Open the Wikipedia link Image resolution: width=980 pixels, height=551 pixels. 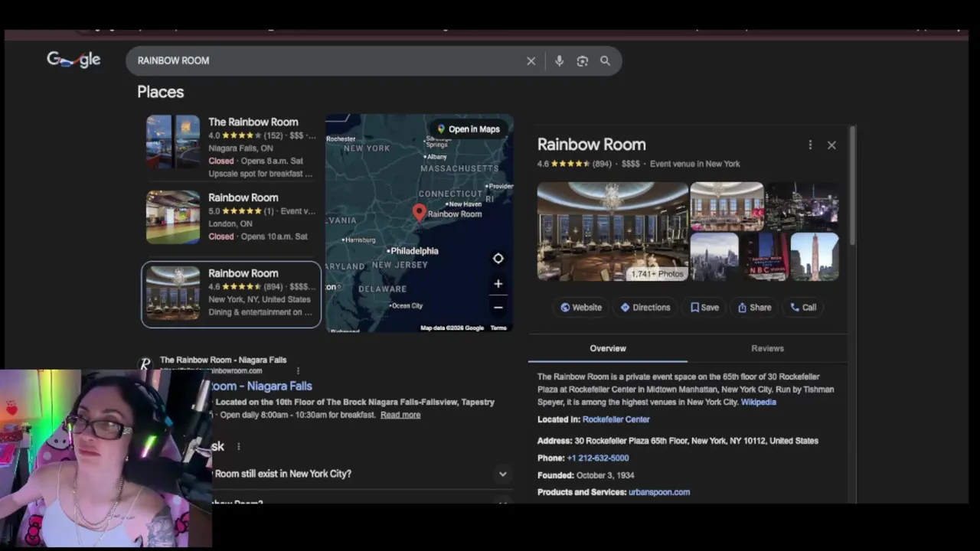(758, 403)
